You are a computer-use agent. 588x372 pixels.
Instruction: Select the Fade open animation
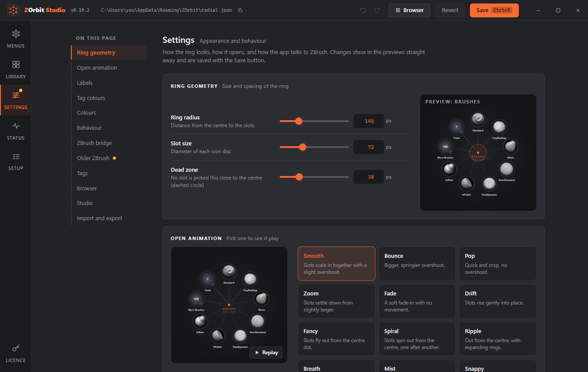417,301
